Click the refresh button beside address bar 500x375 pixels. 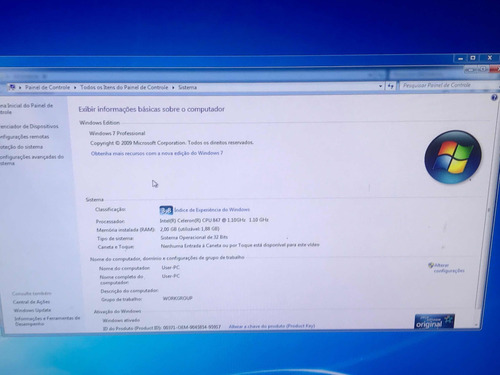click(x=391, y=86)
